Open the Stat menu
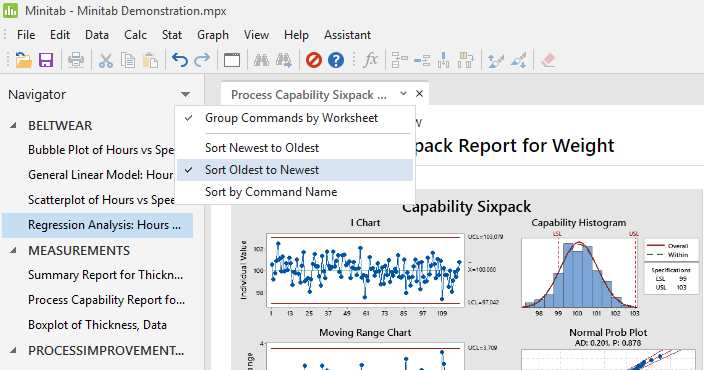 click(172, 35)
